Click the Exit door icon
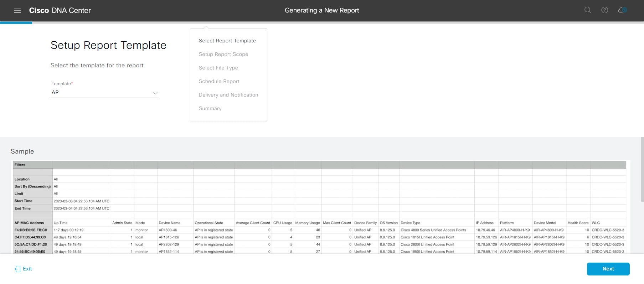This screenshot has height=284, width=644. point(17,269)
